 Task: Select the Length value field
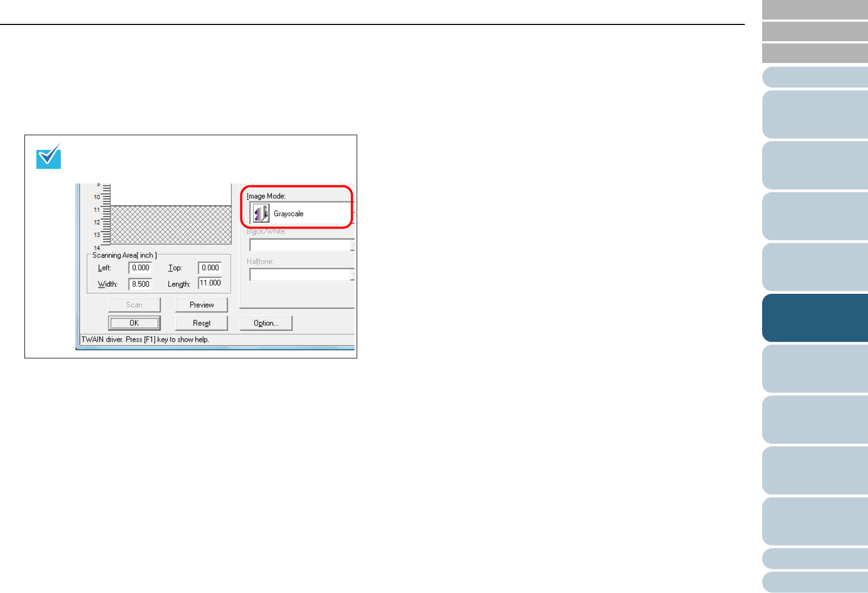(x=210, y=283)
